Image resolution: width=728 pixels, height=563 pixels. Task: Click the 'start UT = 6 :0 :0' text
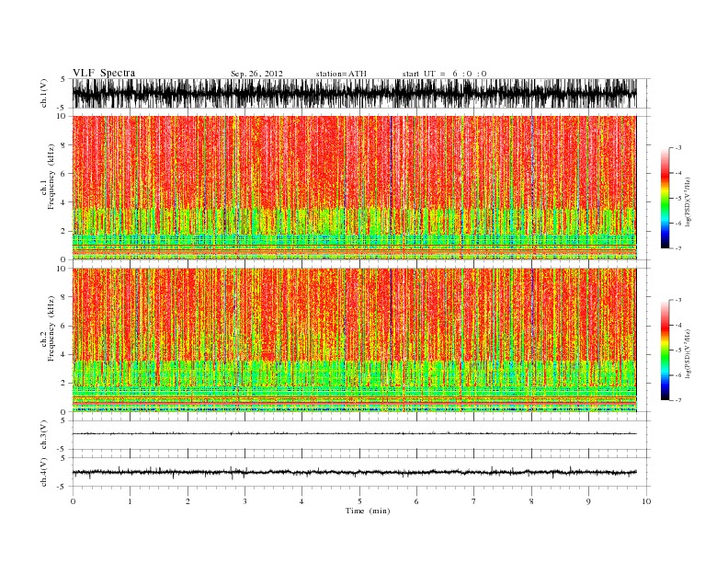(444, 74)
